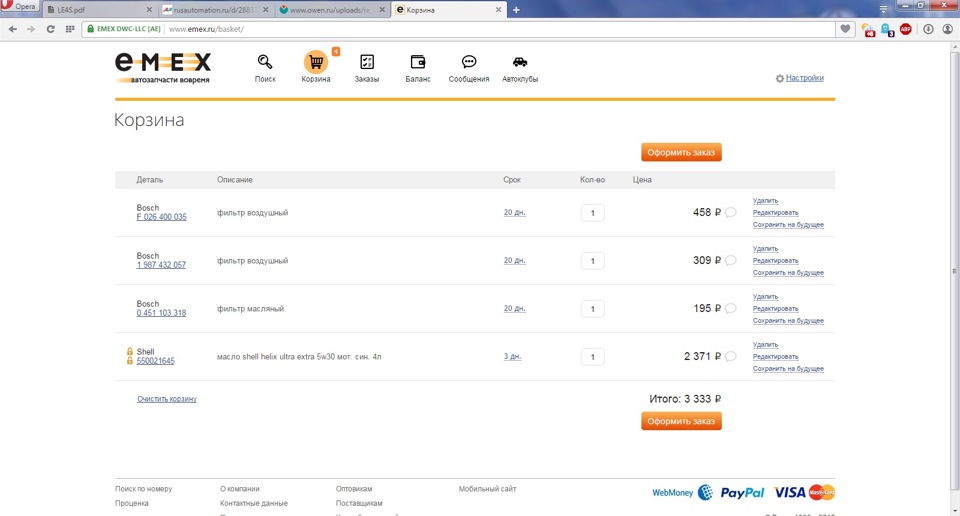Click the top Оформить заказ button

point(681,152)
